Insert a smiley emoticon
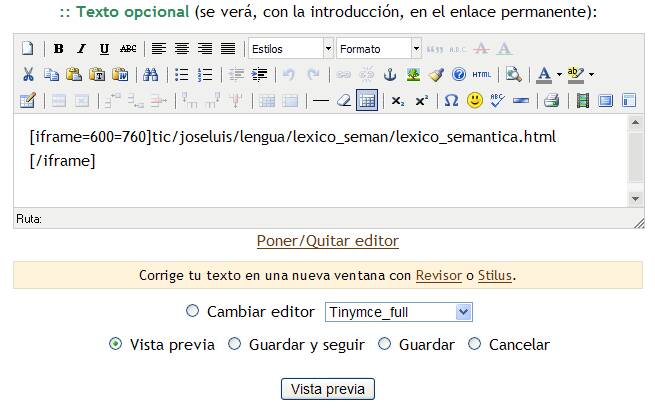 click(475, 101)
